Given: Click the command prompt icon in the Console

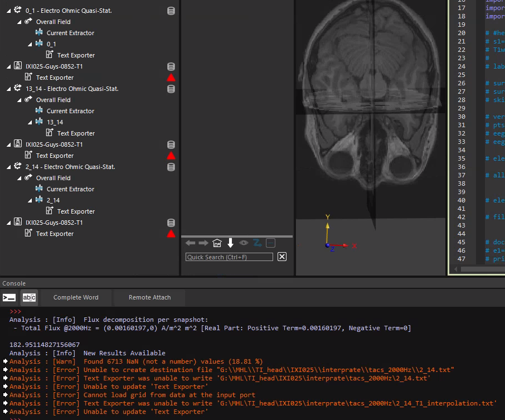Looking at the screenshot, I should [9, 297].
